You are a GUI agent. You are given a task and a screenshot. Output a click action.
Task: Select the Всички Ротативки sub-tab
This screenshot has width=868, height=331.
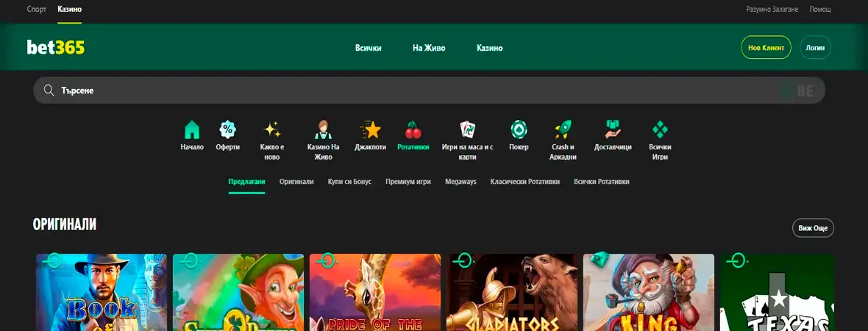click(x=602, y=182)
